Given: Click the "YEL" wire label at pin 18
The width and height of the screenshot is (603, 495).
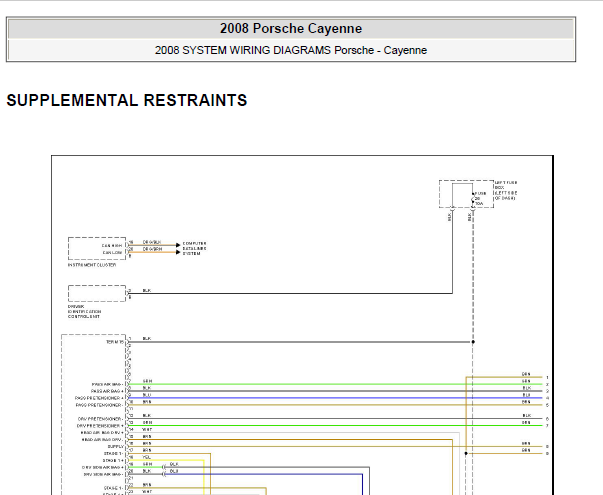Looking at the screenshot, I should (x=147, y=457).
